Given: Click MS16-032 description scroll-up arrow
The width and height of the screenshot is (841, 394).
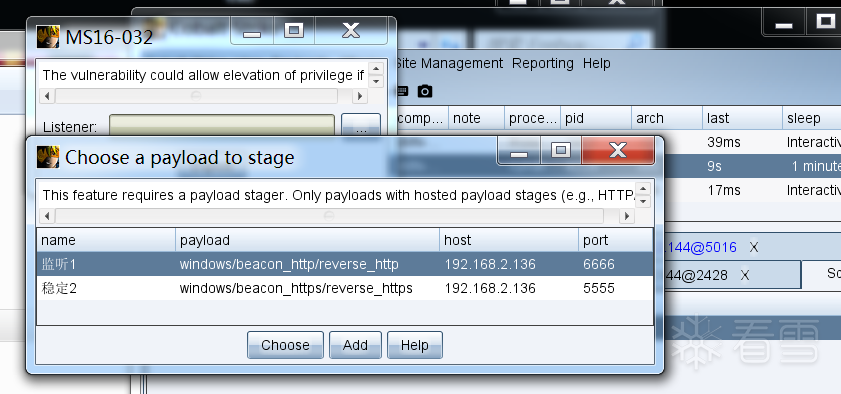Looking at the screenshot, I should tap(377, 69).
